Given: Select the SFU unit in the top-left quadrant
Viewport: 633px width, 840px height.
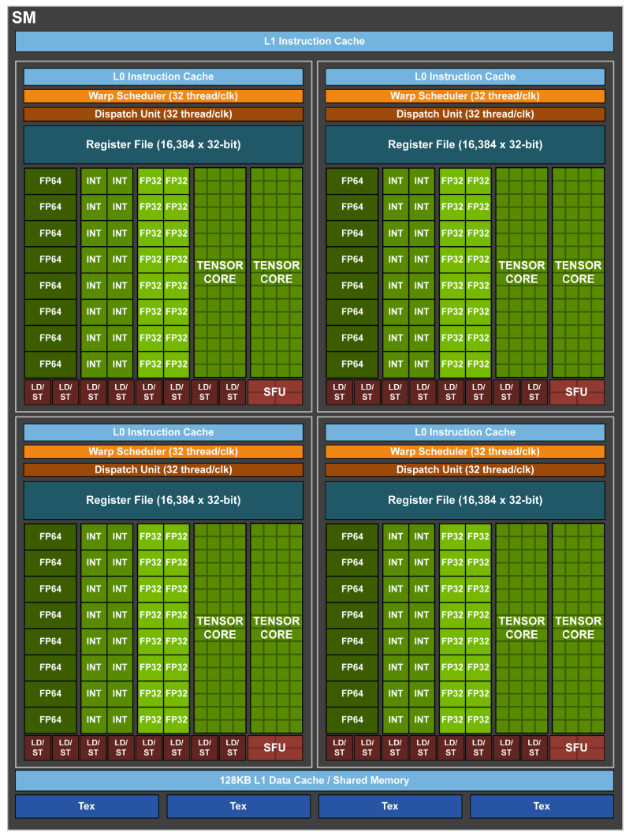Looking at the screenshot, I should click(274, 391).
